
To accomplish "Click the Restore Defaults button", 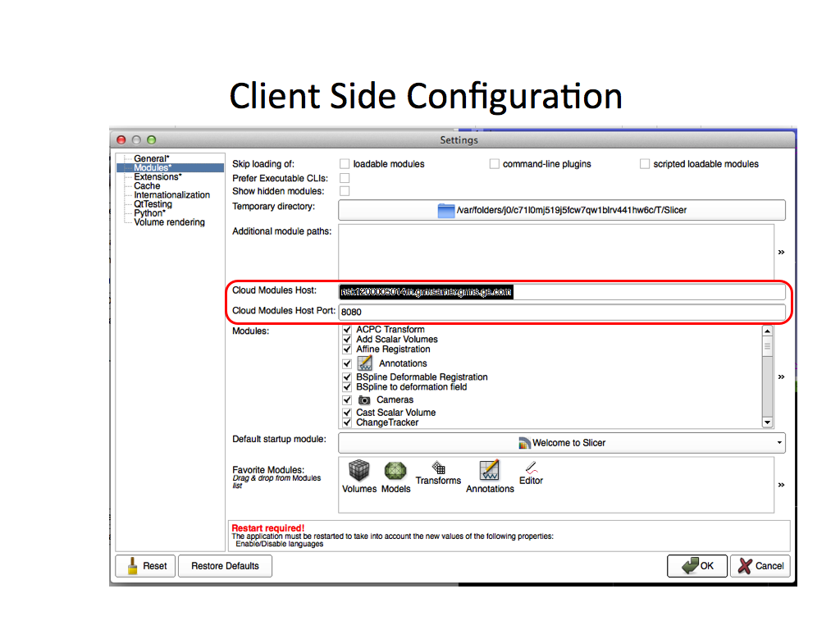I will (x=225, y=566).
